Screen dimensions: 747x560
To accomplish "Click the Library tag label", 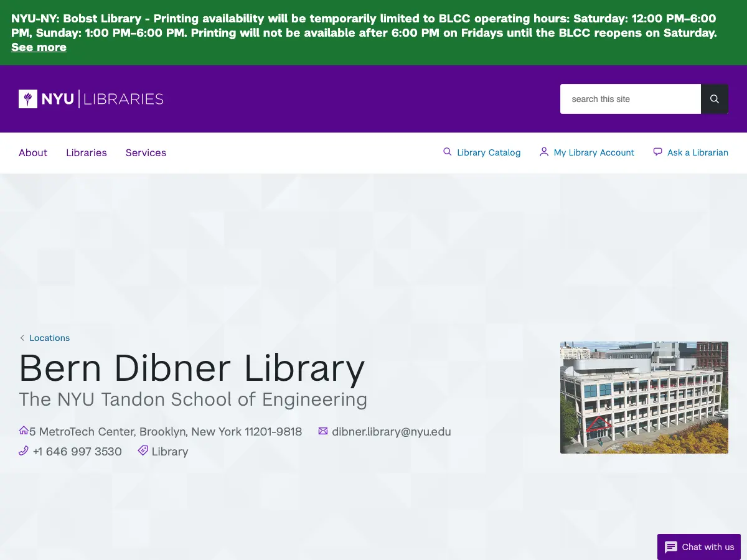I will pos(170,452).
